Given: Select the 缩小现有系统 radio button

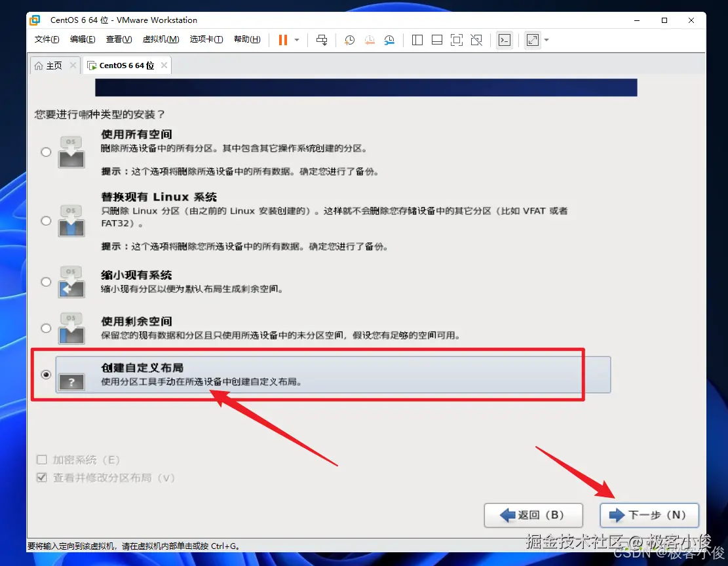Looking at the screenshot, I should pos(46,282).
